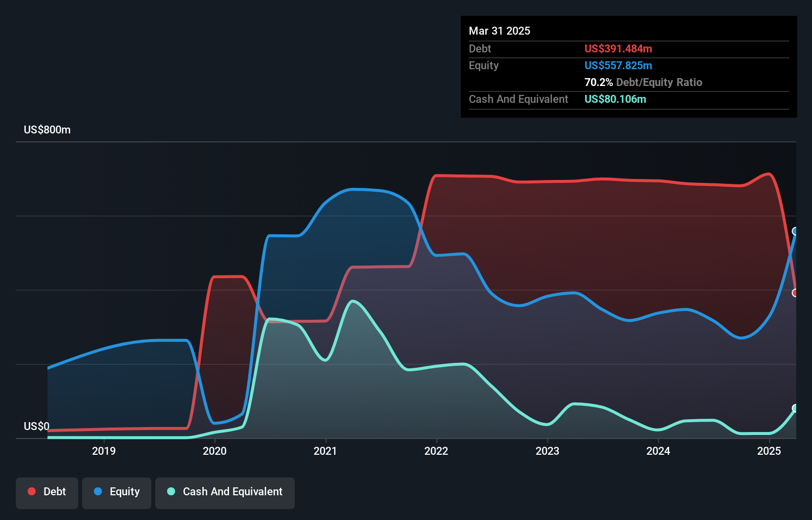Click the US$391.484m debt value
The image size is (812, 520).
click(618, 48)
